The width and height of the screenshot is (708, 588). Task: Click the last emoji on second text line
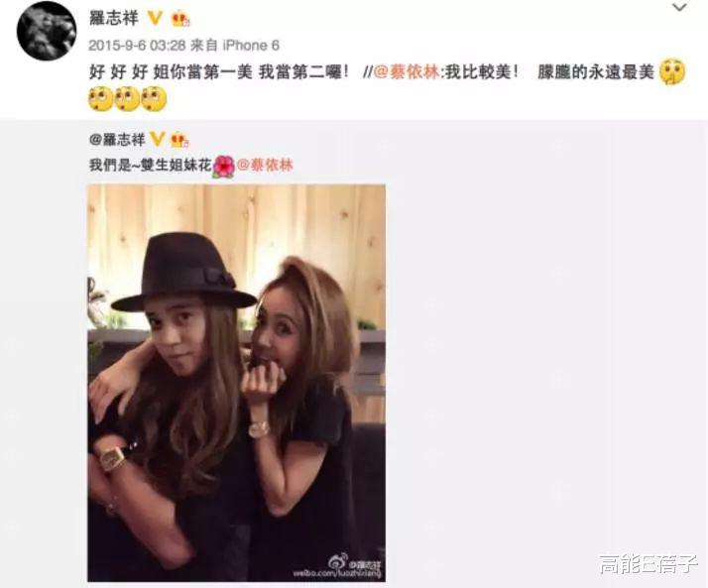pos(154,99)
